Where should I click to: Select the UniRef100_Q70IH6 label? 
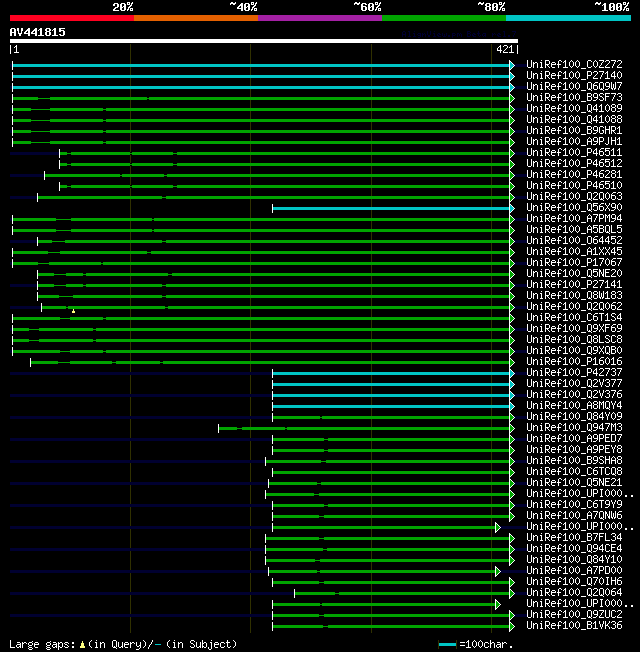pyautogui.click(x=574, y=581)
